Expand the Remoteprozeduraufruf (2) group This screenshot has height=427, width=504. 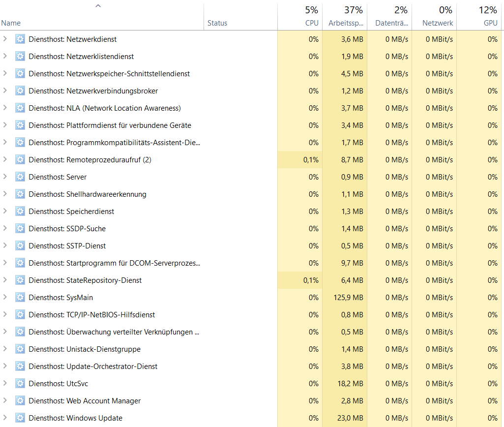5,160
